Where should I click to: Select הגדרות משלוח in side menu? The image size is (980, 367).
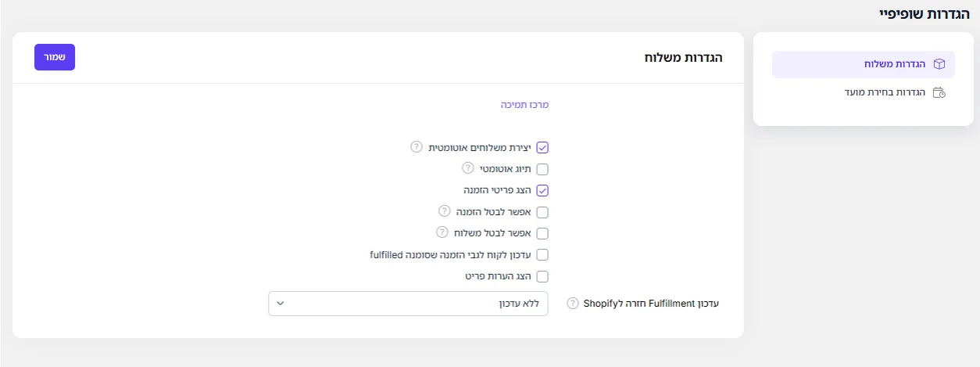(864, 64)
